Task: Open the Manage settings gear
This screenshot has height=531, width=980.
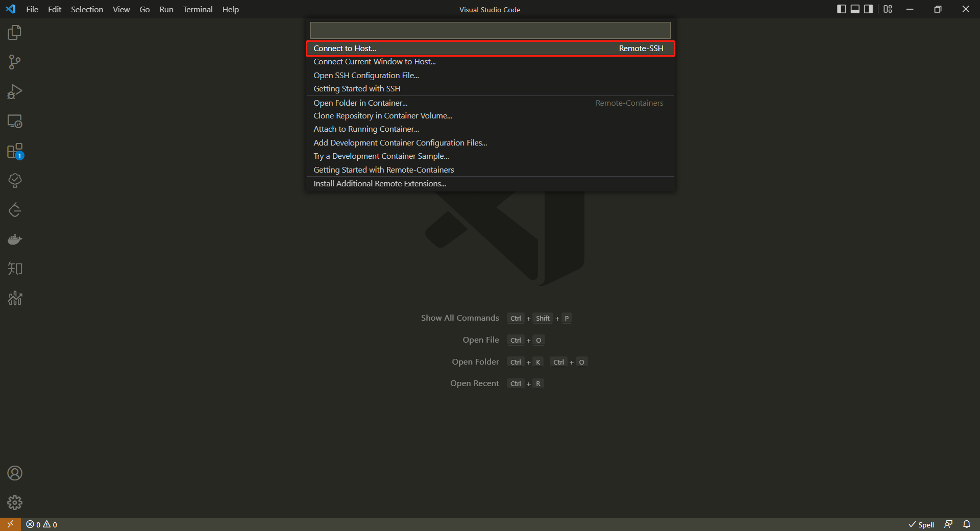Action: [15, 503]
